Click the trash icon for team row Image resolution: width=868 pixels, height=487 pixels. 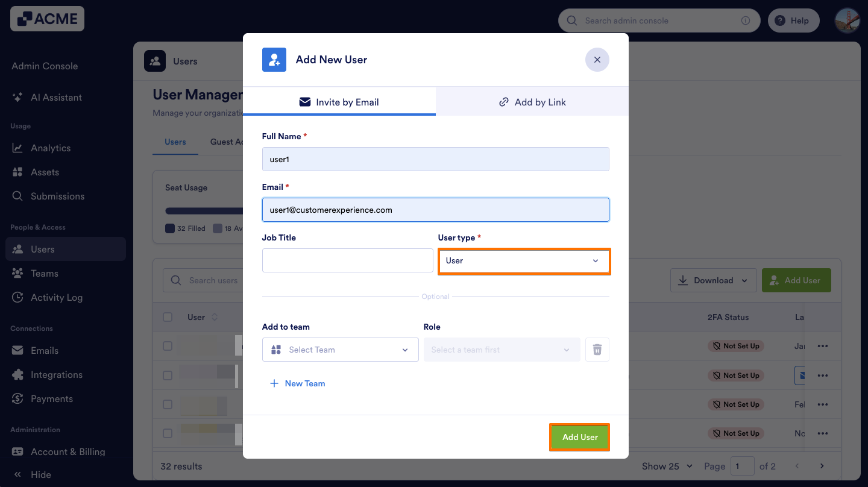coord(597,350)
